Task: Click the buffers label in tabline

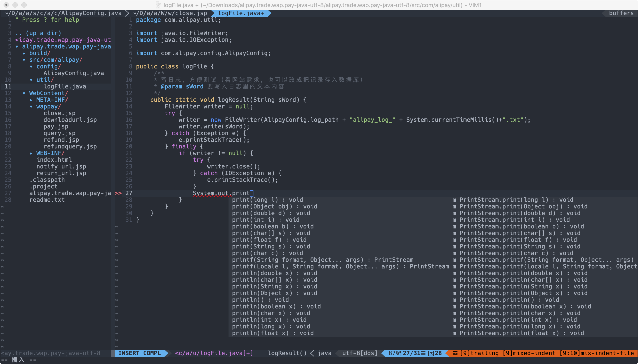Action: tap(621, 13)
